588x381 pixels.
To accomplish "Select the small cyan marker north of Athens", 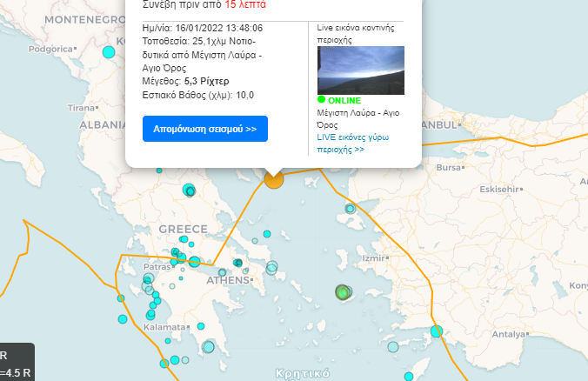I will [237, 263].
